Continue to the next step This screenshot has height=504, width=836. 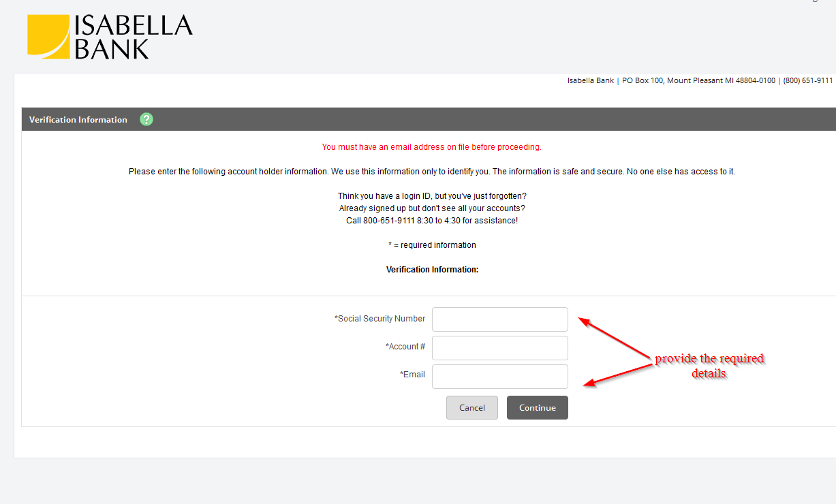click(x=538, y=407)
